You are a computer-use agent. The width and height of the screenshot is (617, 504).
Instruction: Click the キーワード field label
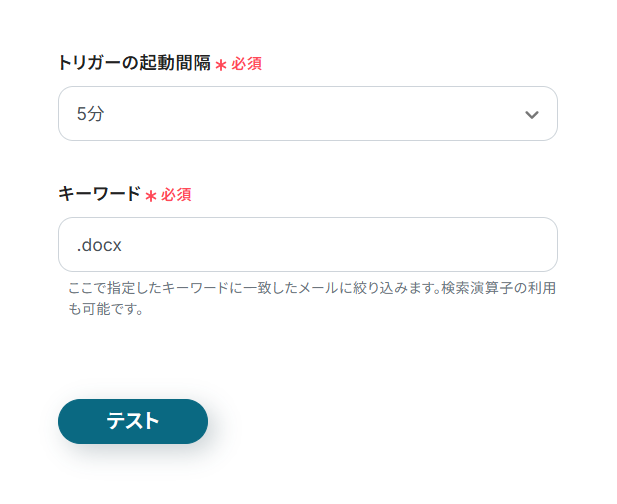[x=99, y=194]
